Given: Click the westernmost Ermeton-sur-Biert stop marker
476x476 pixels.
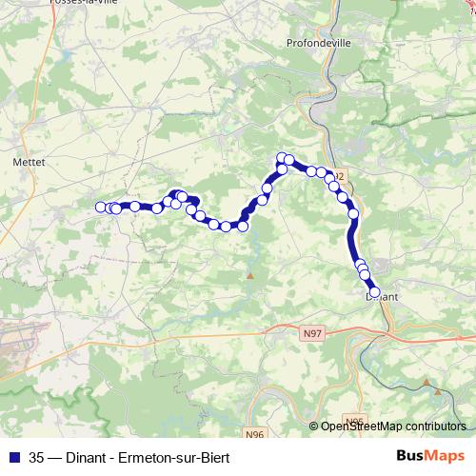Looking at the screenshot, I should pyautogui.click(x=101, y=207).
